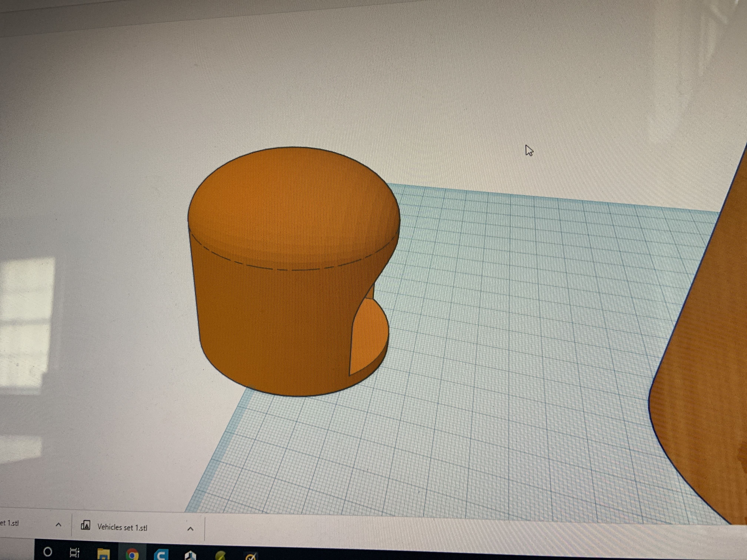Expand chevron of the leftmost download item
Screen dimensions: 747x560
[58, 525]
